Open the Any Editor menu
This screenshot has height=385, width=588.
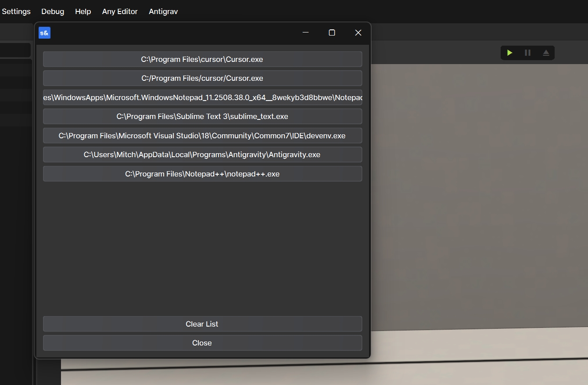click(x=120, y=11)
